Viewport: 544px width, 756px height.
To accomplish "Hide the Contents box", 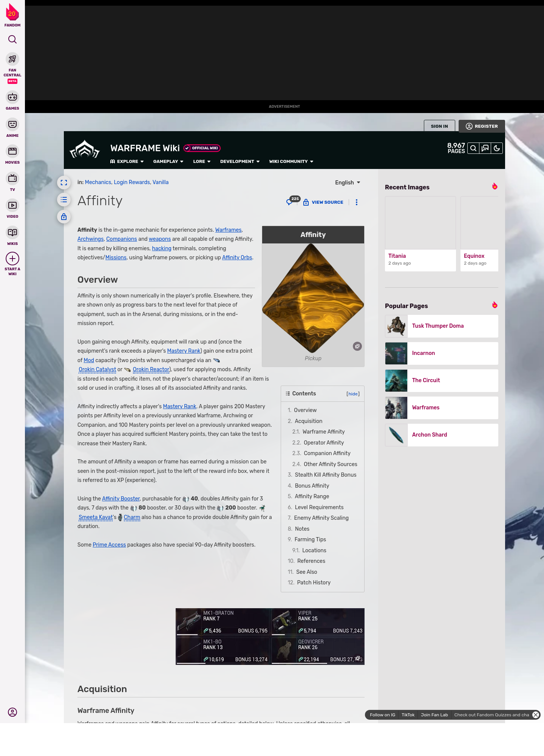I will click(x=353, y=394).
